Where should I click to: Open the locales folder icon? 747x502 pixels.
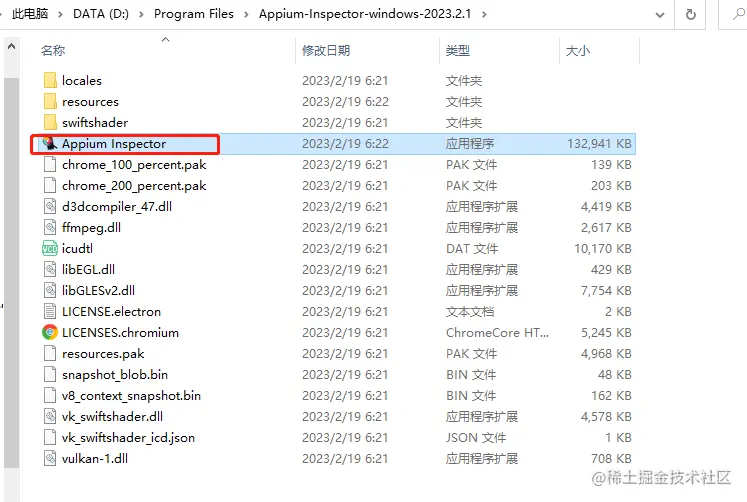click(50, 80)
